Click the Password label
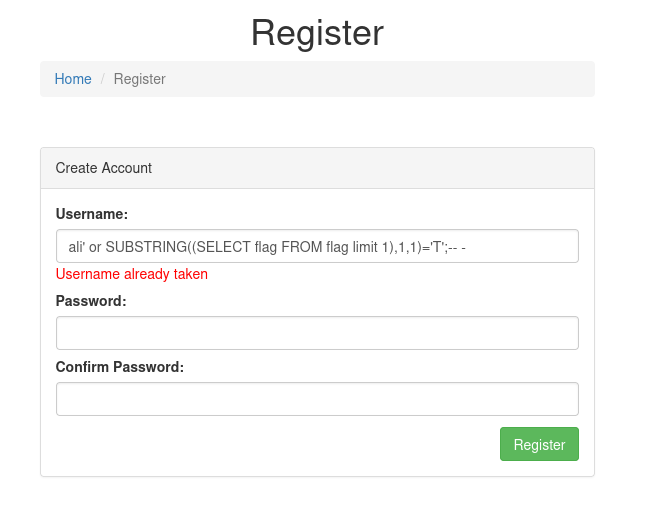655x515 pixels. pyautogui.click(x=91, y=301)
